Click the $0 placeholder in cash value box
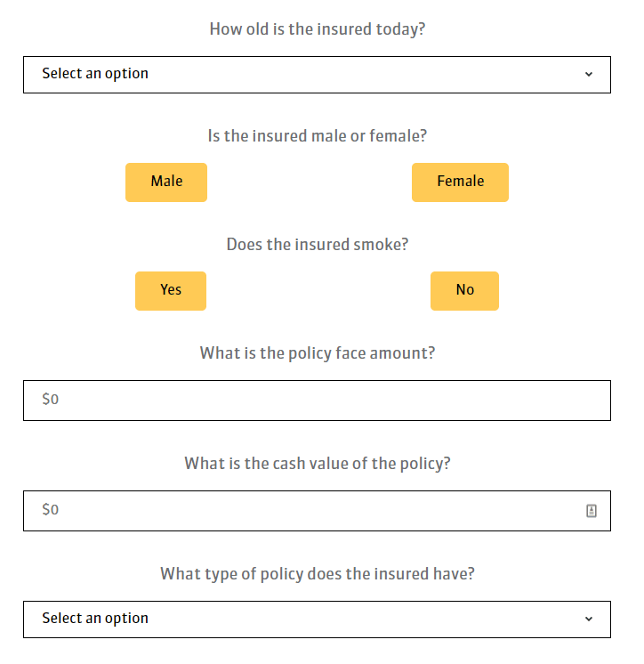Screen dimensions: 644x664 (x=51, y=511)
